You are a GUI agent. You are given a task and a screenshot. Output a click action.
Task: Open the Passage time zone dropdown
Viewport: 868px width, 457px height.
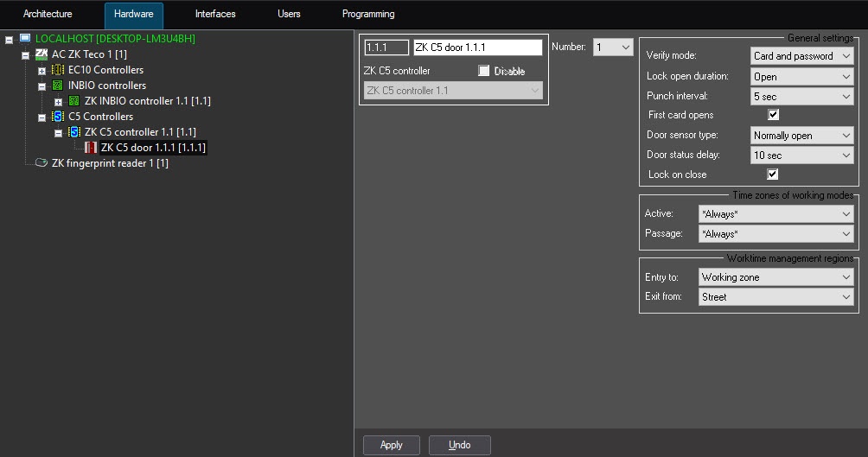776,233
